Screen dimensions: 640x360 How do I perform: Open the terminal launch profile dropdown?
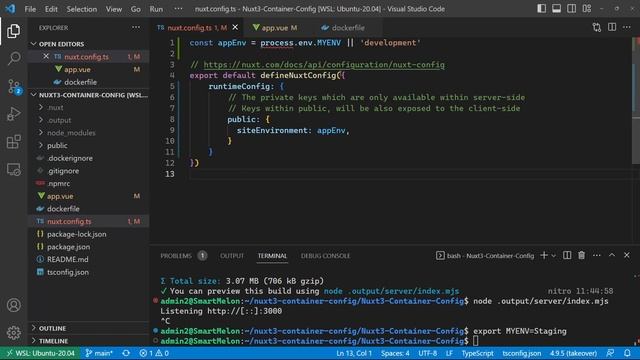[x=553, y=256]
